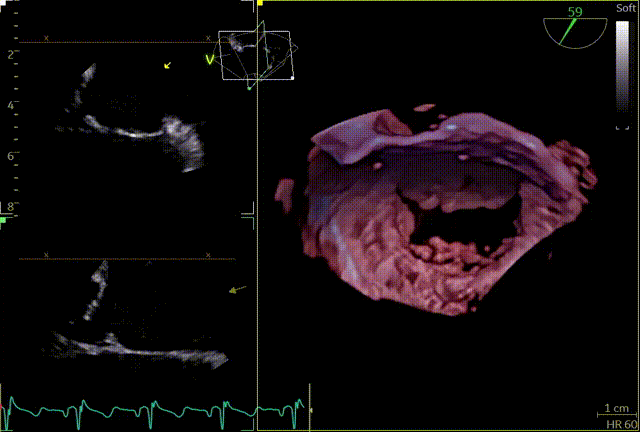Screen dimensions: 640x432
Task: Click the Soft label above the gray bar
Action: pos(626,8)
